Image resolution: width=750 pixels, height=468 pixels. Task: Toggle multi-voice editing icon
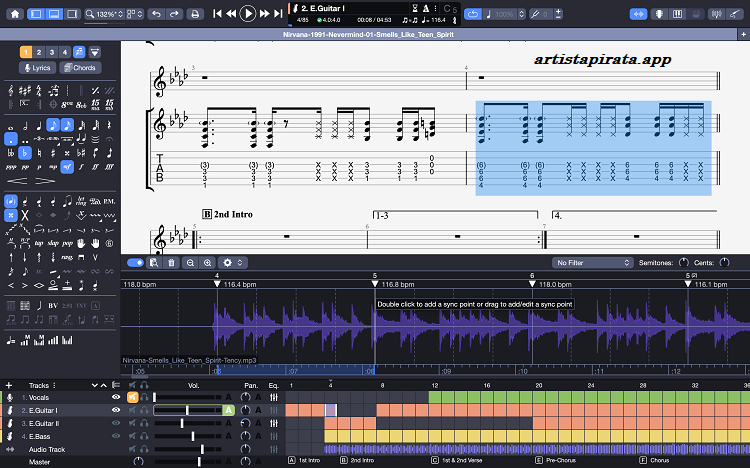tap(79, 52)
